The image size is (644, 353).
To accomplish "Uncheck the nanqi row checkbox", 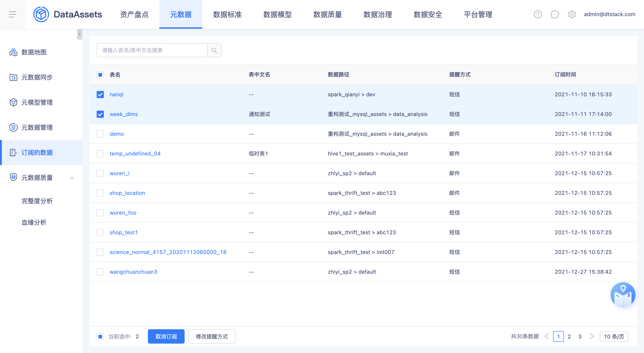I will [100, 94].
